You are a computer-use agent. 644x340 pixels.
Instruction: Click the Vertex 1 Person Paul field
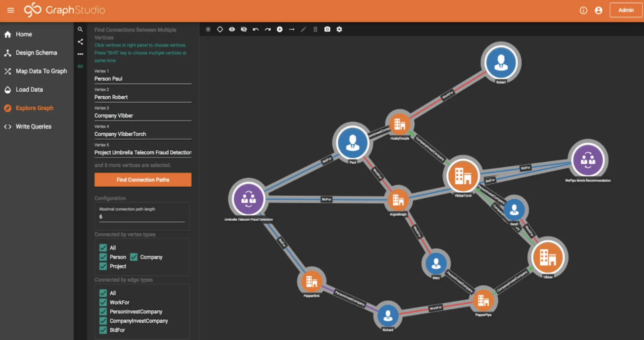pos(143,79)
